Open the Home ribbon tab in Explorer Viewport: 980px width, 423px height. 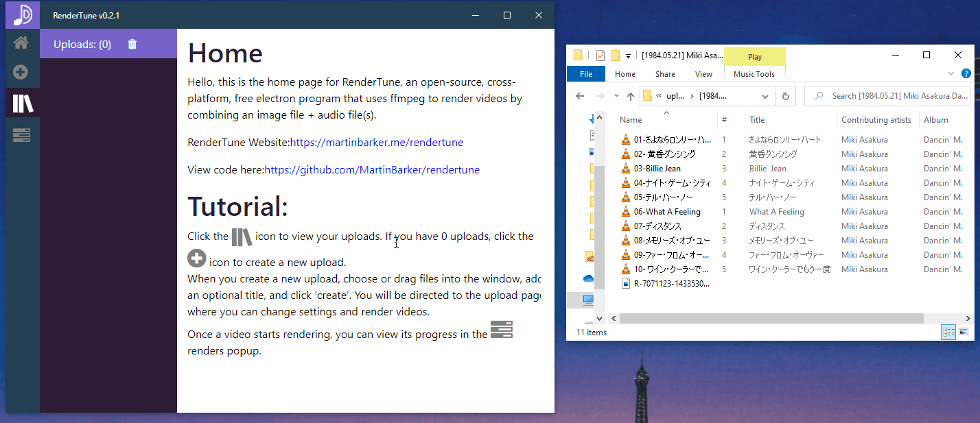click(x=625, y=74)
